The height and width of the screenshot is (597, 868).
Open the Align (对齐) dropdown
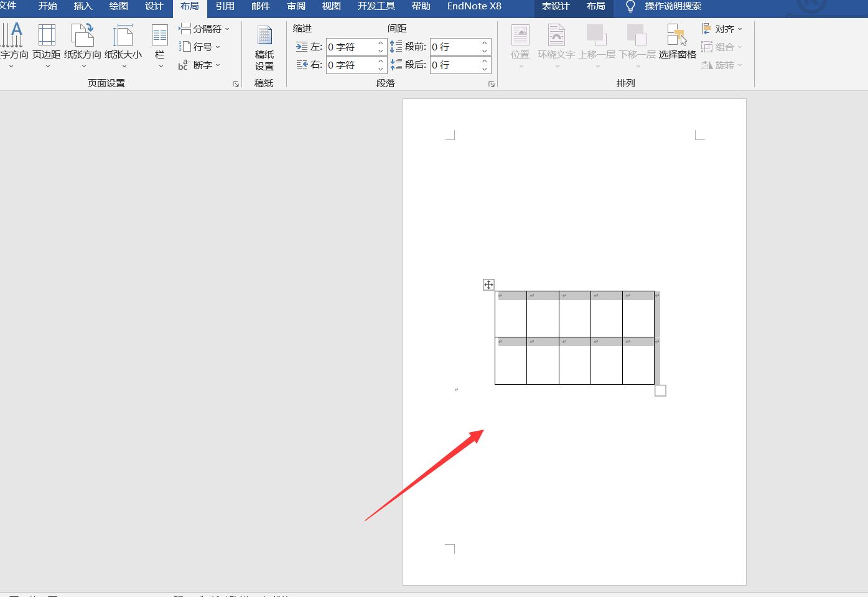click(x=722, y=29)
